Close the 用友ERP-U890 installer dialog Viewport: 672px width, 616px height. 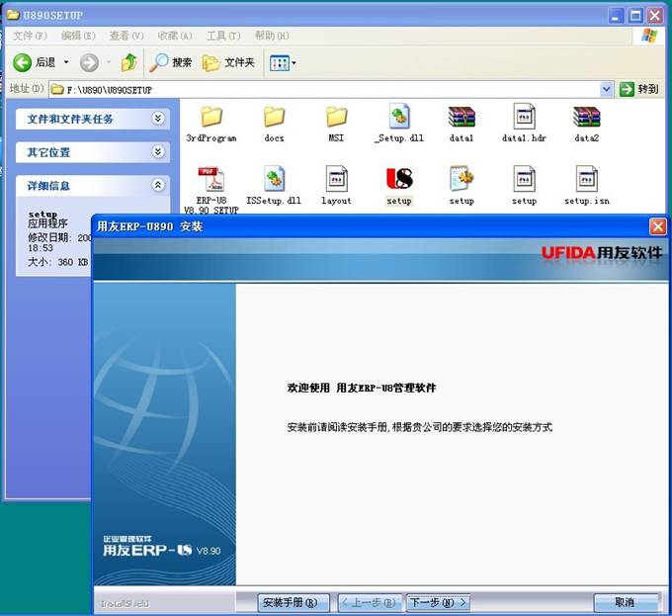658,225
